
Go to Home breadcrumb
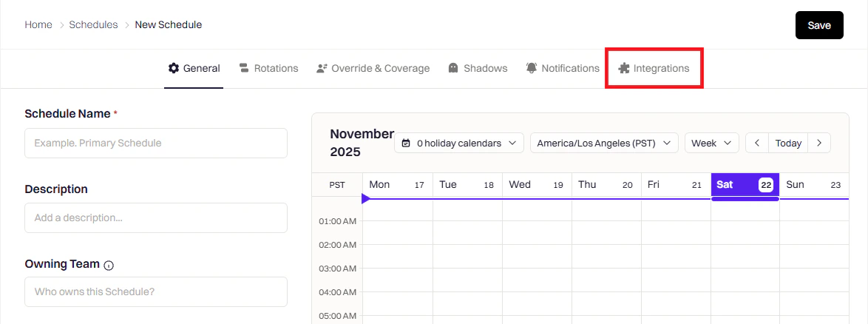pos(38,25)
